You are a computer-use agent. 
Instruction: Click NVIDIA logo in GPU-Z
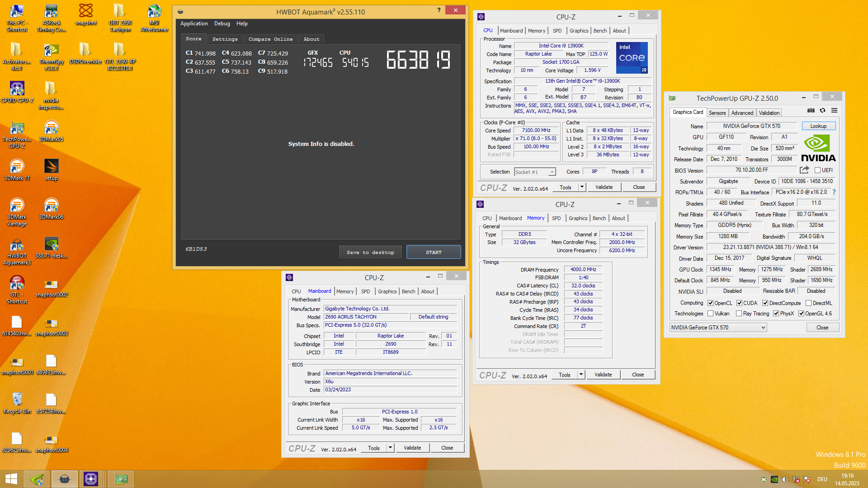[x=818, y=148]
